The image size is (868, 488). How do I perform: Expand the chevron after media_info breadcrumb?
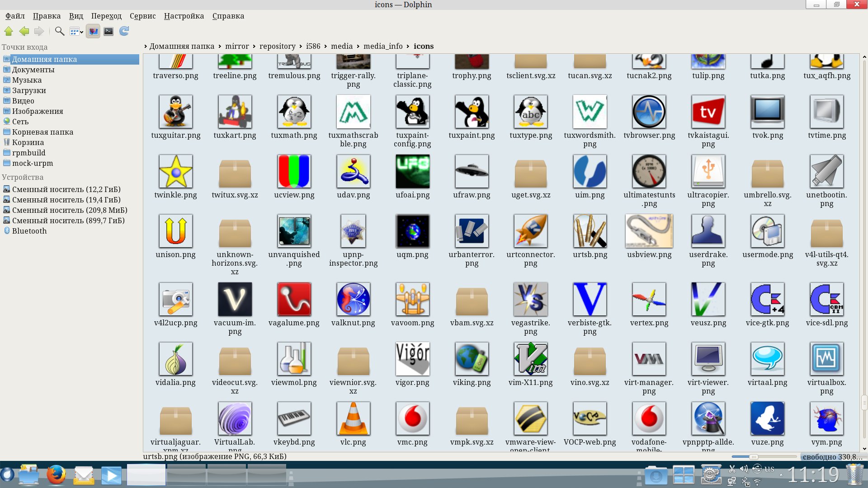[x=408, y=47]
